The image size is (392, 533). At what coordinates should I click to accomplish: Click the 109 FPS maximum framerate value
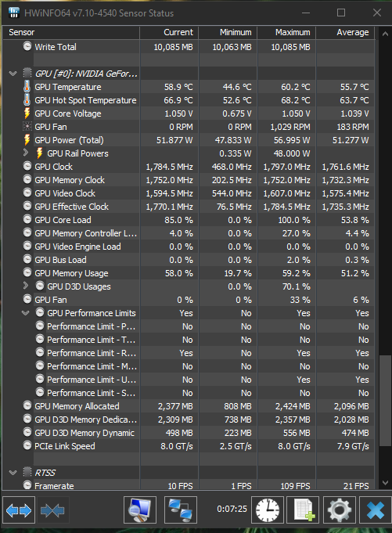point(295,486)
